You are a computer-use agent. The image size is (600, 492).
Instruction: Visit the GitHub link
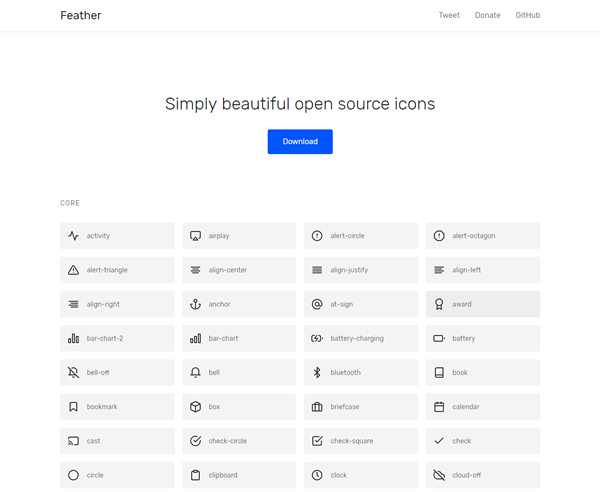pos(528,15)
